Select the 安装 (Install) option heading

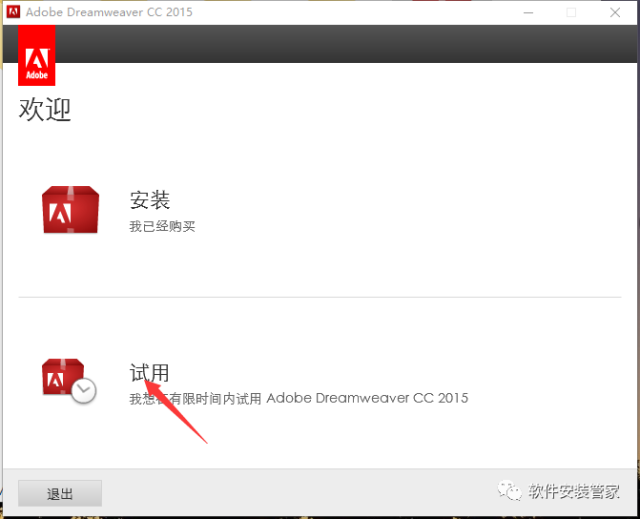150,199
